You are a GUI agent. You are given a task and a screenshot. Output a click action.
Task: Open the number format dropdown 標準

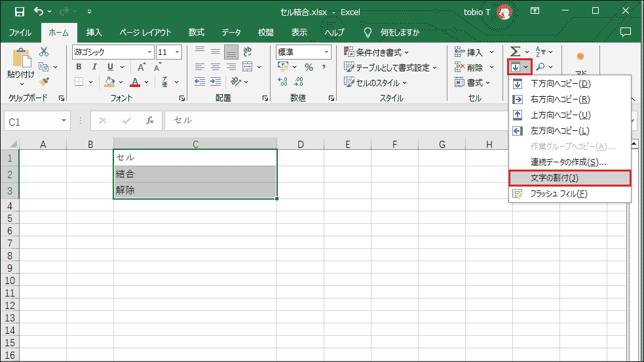pyautogui.click(x=326, y=52)
